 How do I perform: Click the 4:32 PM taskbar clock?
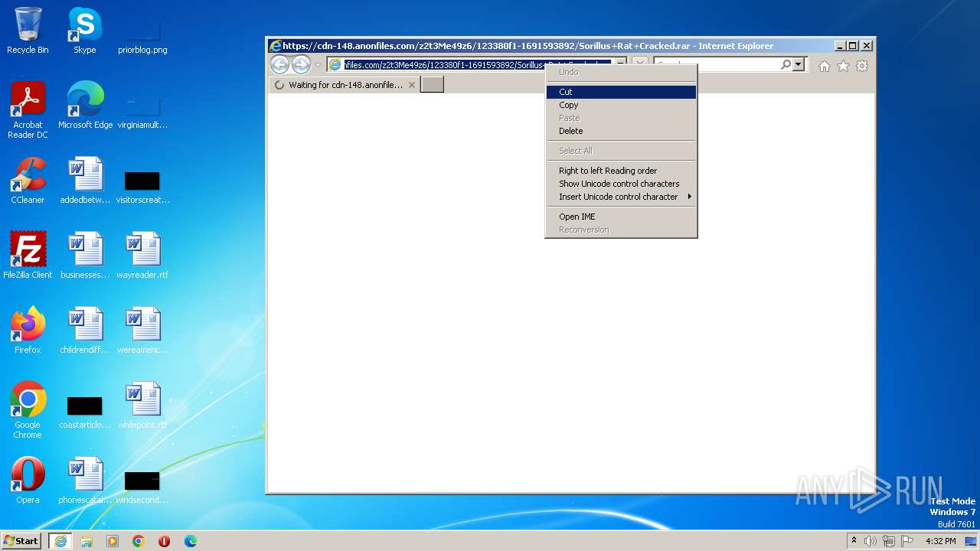click(x=940, y=541)
